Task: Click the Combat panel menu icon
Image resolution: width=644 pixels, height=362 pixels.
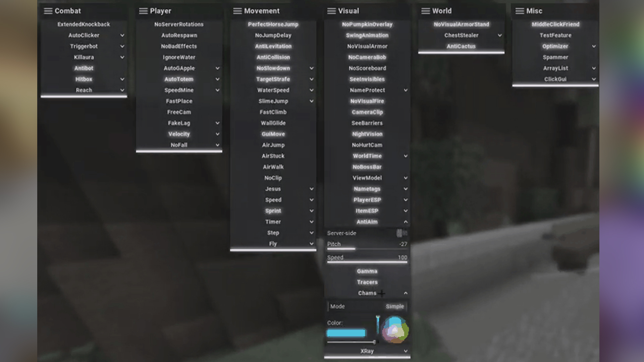Action: (x=47, y=11)
